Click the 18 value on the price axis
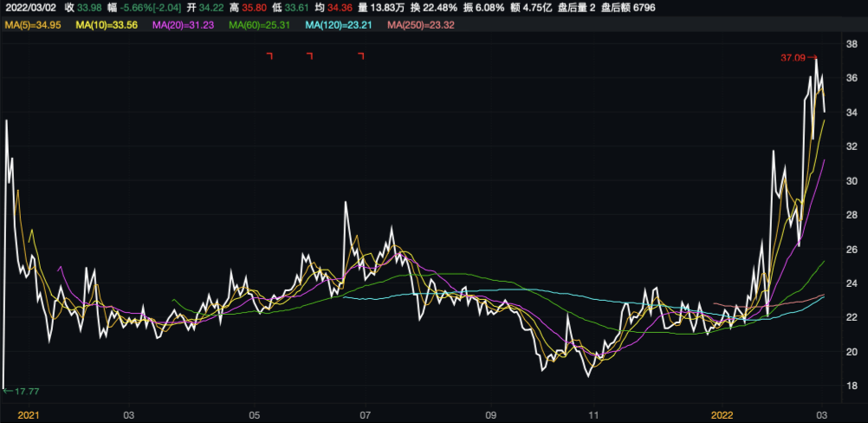This screenshot has width=868, height=423. click(x=852, y=386)
